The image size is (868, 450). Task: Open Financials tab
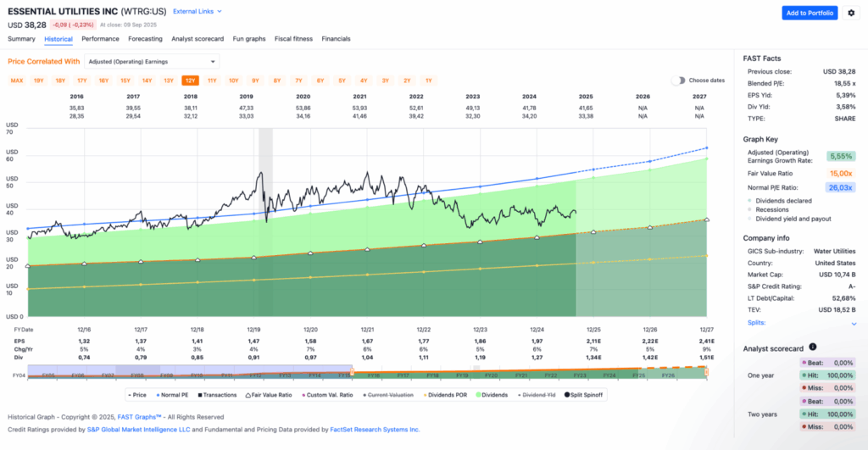click(x=336, y=39)
